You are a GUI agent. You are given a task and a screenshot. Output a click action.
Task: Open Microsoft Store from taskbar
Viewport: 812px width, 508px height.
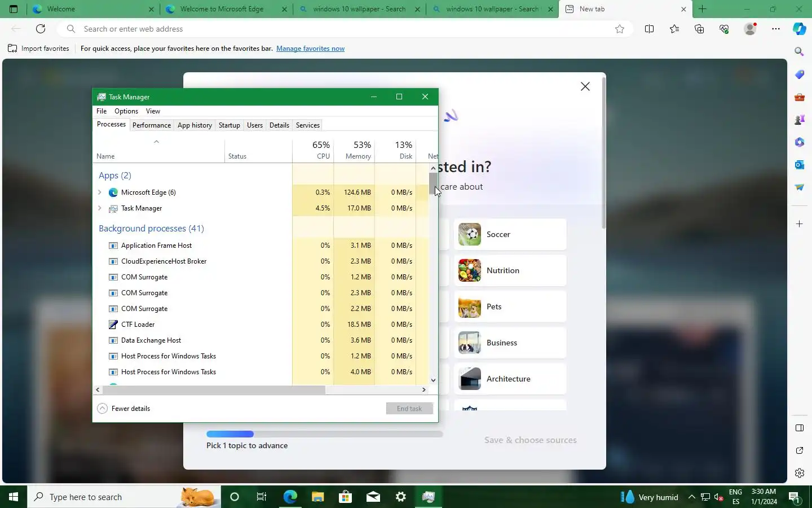pyautogui.click(x=345, y=497)
